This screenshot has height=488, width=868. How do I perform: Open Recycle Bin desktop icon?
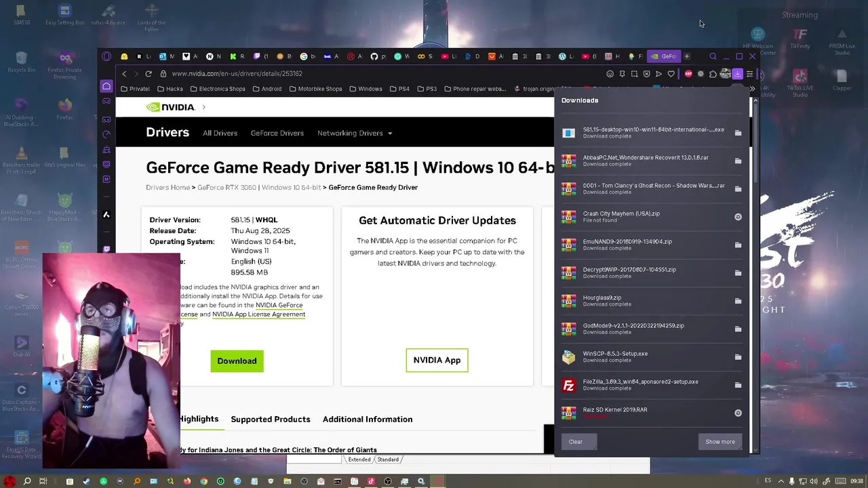21,61
